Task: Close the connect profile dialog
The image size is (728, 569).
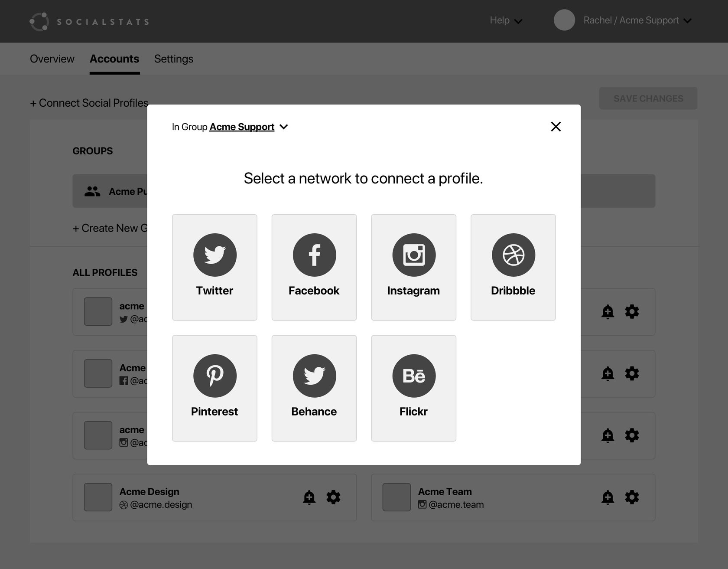Action: [556, 127]
